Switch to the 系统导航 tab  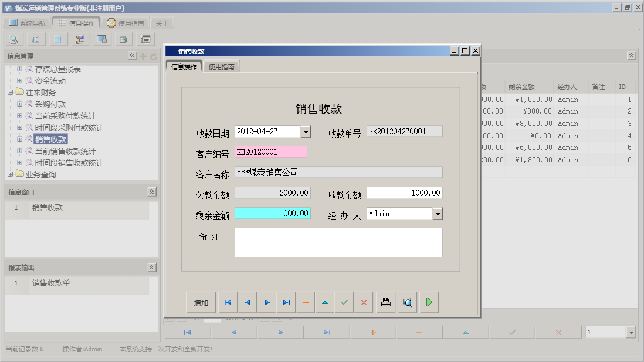coord(28,22)
